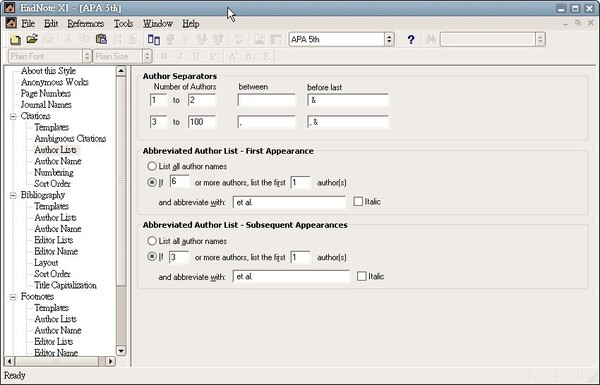Select About this Style in the tree
This screenshot has width=600, height=385.
click(48, 71)
